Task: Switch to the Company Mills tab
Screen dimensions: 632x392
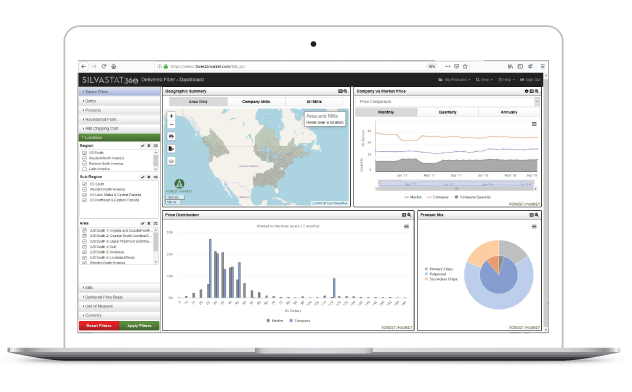Action: click(256, 102)
